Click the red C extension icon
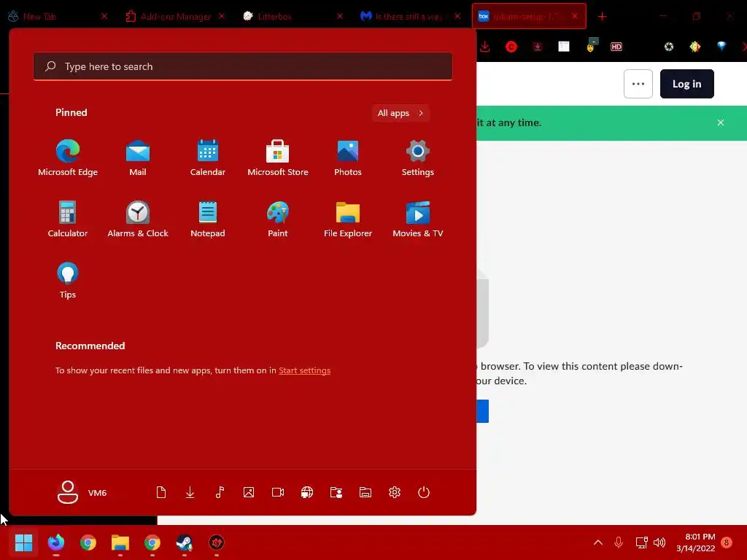This screenshot has width=747, height=560. (x=511, y=47)
